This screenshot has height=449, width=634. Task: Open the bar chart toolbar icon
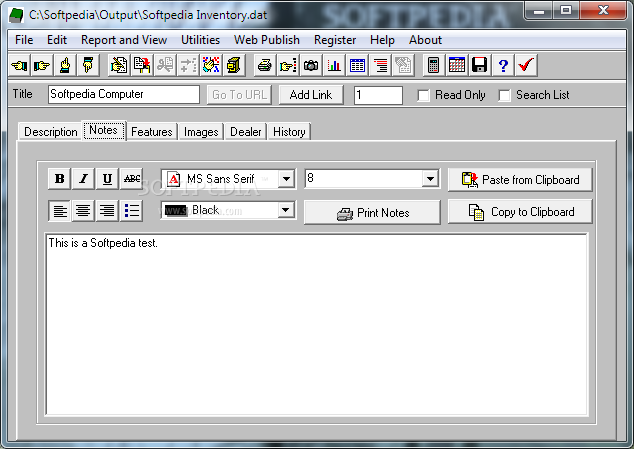pyautogui.click(x=334, y=65)
